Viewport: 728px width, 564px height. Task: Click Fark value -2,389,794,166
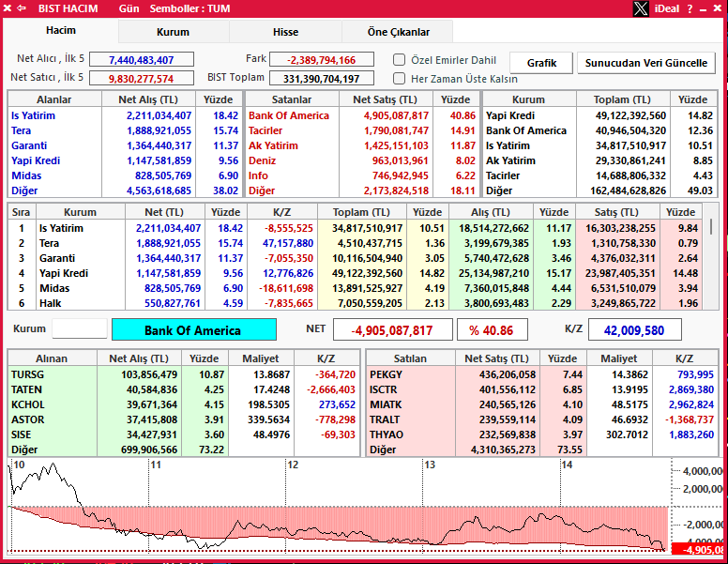[322, 60]
